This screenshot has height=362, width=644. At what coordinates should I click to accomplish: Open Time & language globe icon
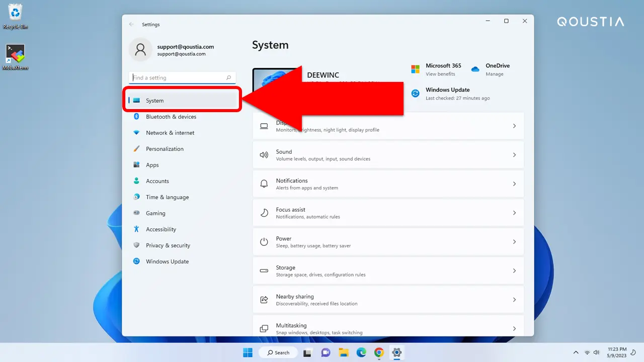136,197
